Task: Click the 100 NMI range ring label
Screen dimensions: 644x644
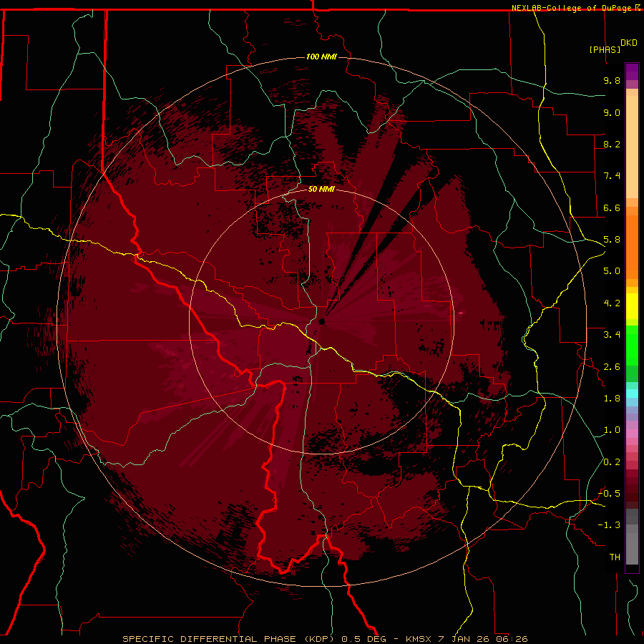Action: pos(321,57)
